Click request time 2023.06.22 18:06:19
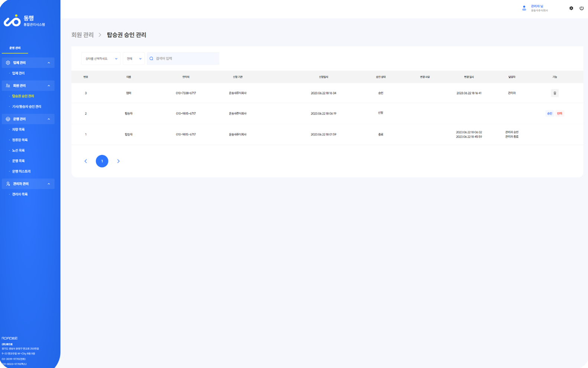This screenshot has width=588, height=368. [x=323, y=113]
